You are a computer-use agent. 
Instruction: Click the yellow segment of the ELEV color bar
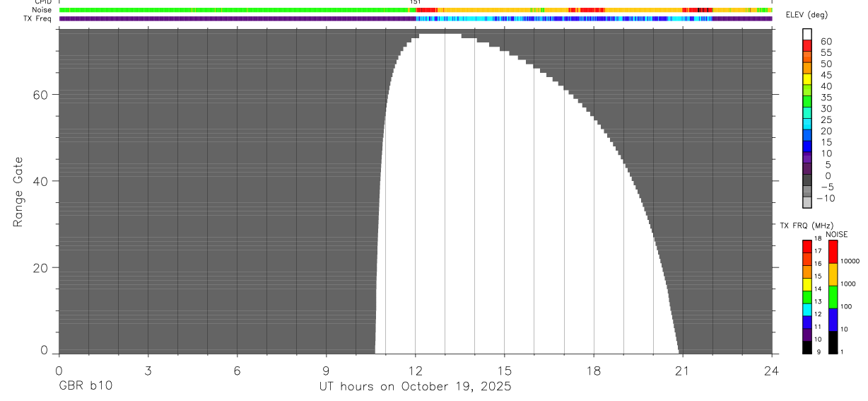tap(807, 79)
